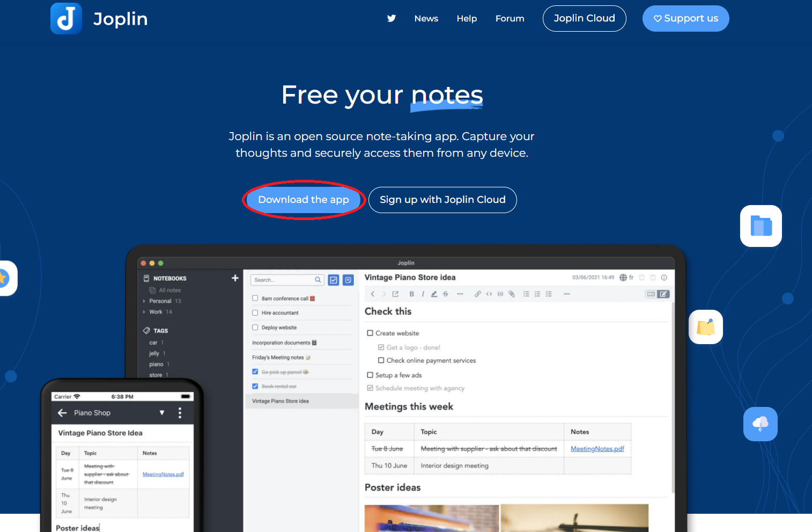This screenshot has height=532, width=812.
Task: Open the MeetingNotes.pdf link in the editor
Action: coord(597,449)
